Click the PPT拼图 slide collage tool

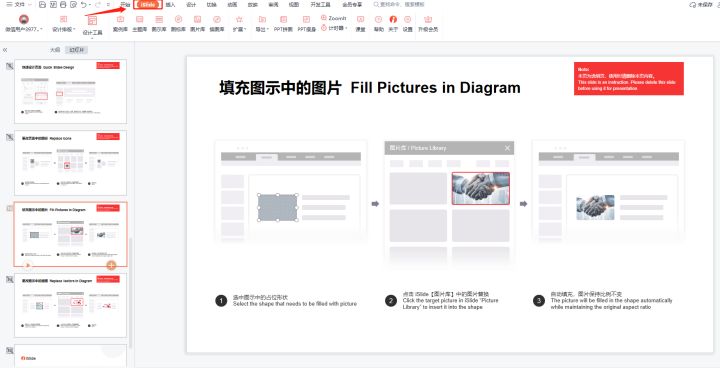[283, 23]
